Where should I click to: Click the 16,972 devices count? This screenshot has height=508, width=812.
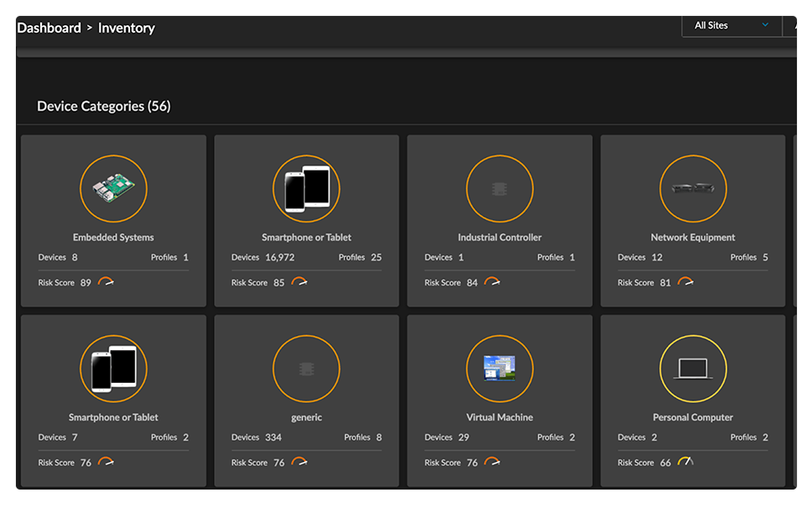(x=279, y=258)
